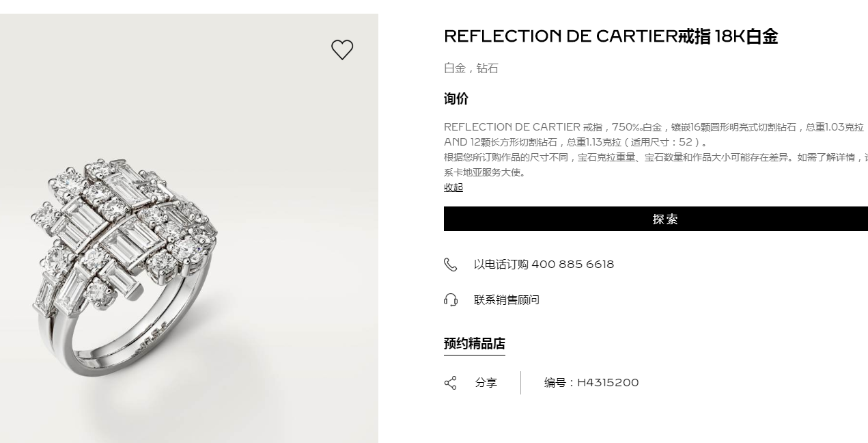Click the 750‰ white gold description line
868x443 pixels.
coord(654,127)
